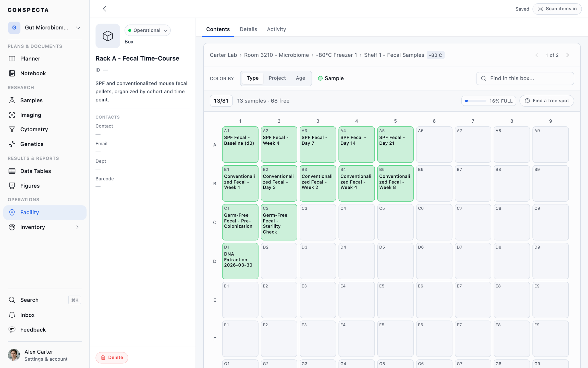Open the Notebook icon
Image resolution: width=588 pixels, height=368 pixels.
point(12,73)
